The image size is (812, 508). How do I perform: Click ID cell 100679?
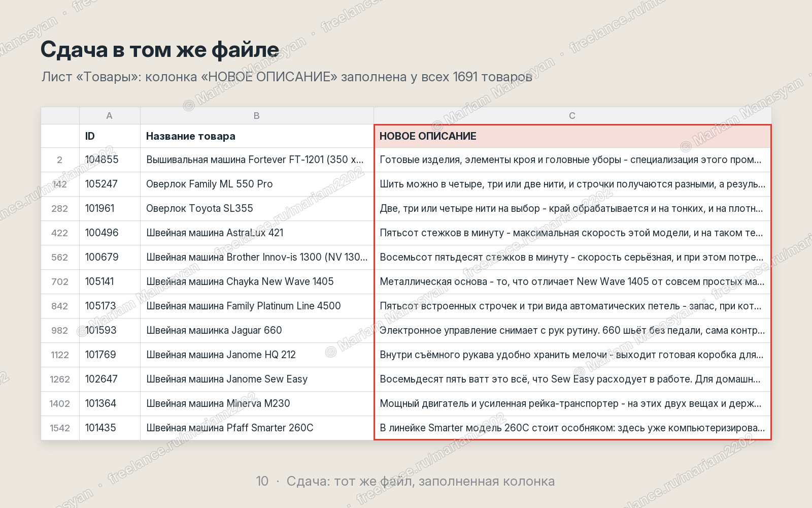(110, 258)
